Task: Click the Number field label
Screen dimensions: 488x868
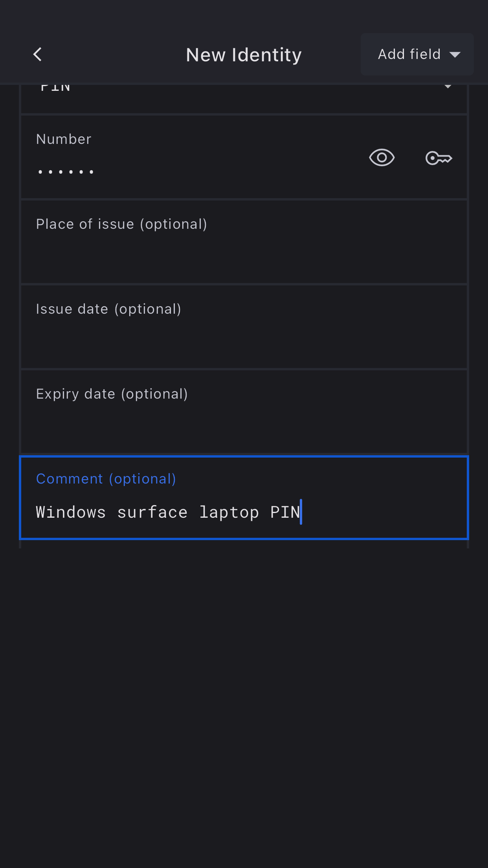Action: (x=64, y=139)
